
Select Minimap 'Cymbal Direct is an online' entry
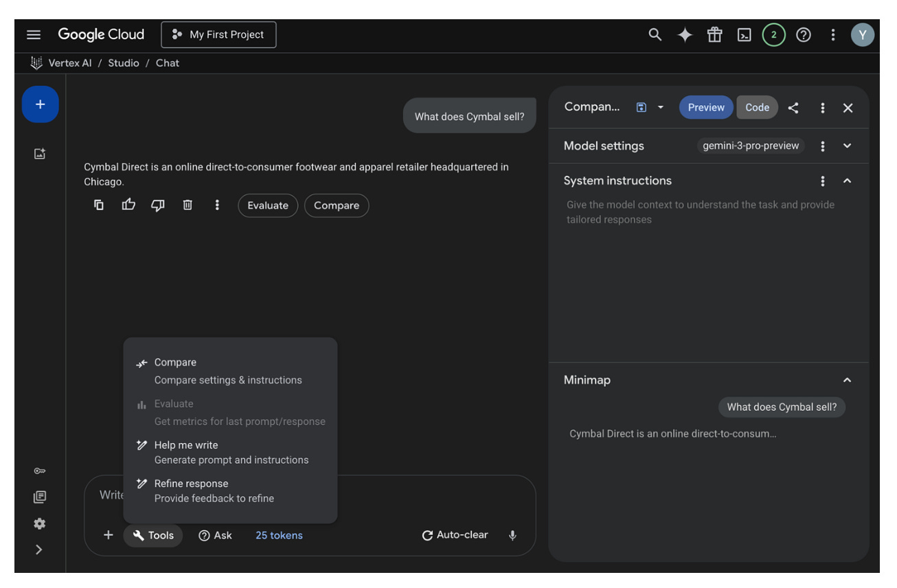point(673,434)
